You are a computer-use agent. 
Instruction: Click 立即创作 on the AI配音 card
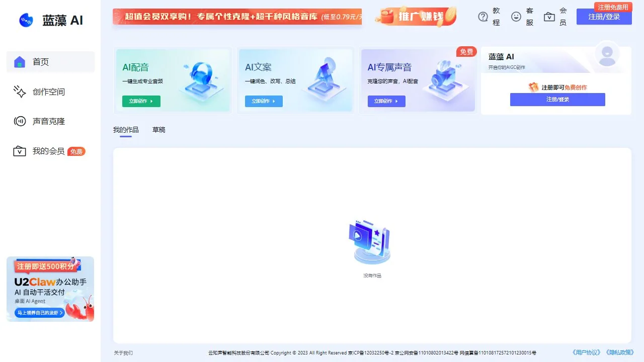[141, 101]
